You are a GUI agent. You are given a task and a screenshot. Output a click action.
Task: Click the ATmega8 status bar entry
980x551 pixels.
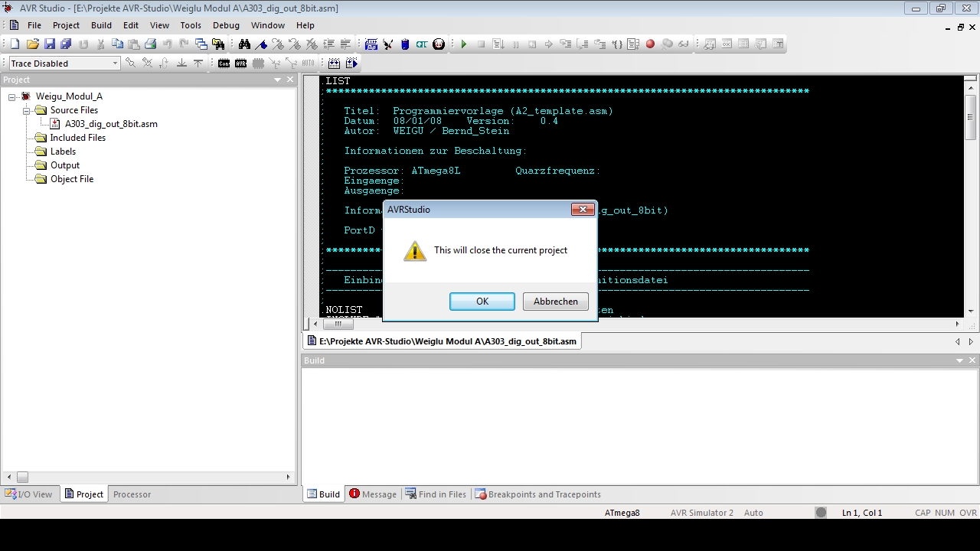click(x=622, y=513)
